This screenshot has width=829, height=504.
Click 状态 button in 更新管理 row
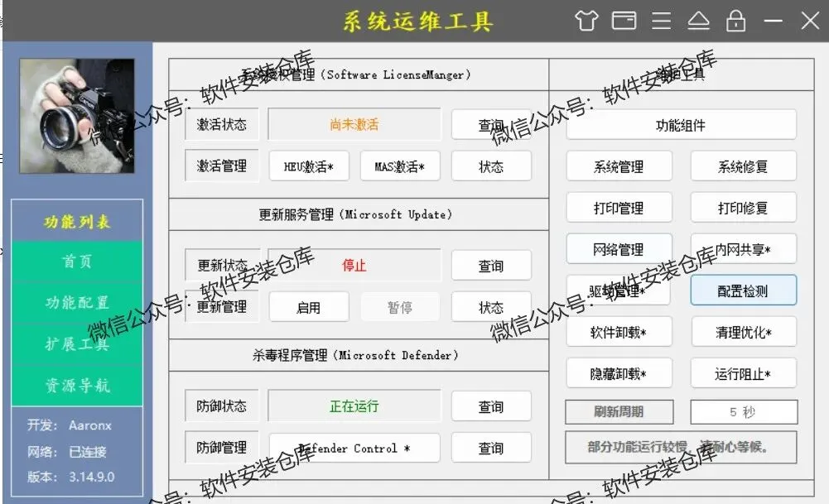pos(491,307)
